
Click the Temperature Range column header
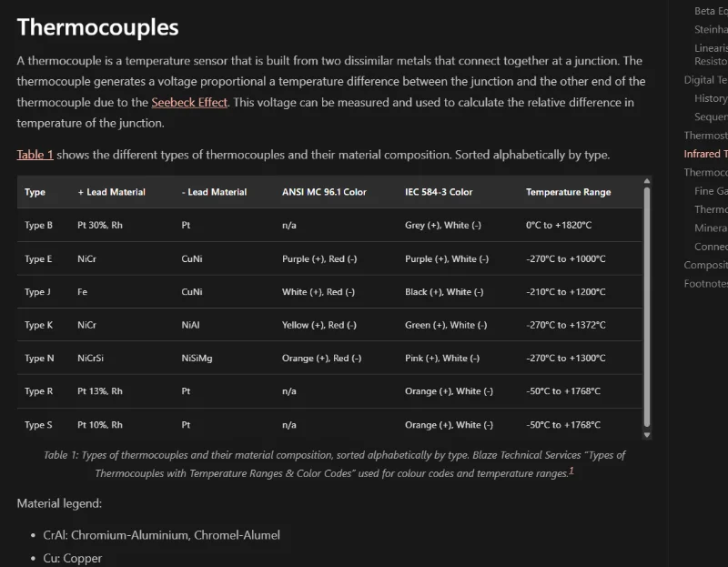coord(568,192)
